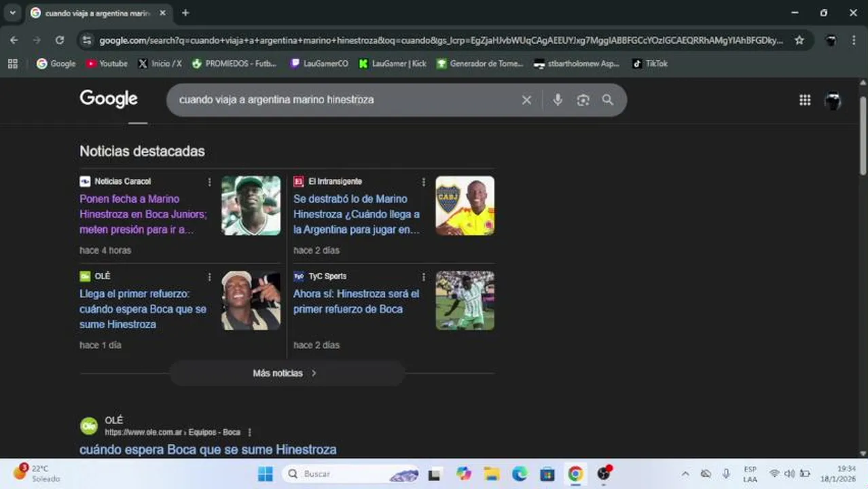
Task: View site information icon in address bar
Action: coord(86,40)
